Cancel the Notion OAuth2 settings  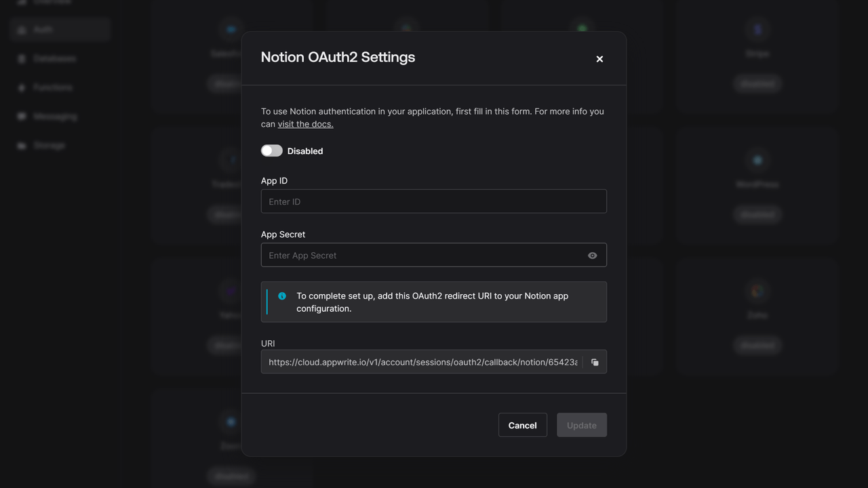coord(523,425)
